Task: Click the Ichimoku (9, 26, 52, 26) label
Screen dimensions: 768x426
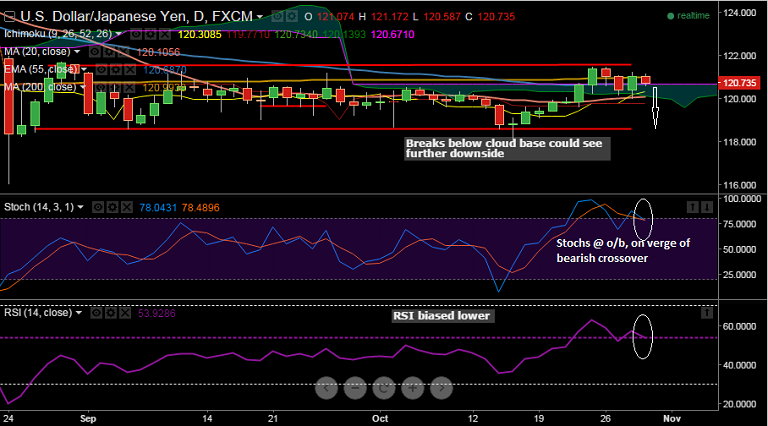Action: 58,34
